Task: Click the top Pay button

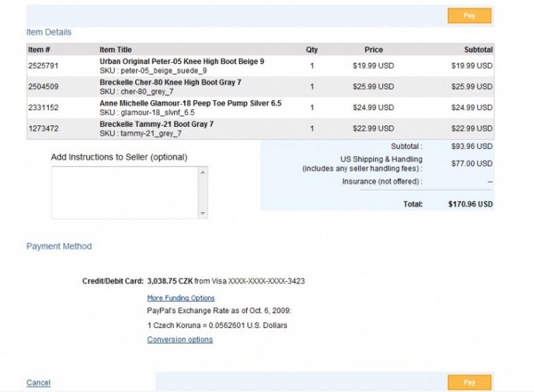Action: pos(469,16)
